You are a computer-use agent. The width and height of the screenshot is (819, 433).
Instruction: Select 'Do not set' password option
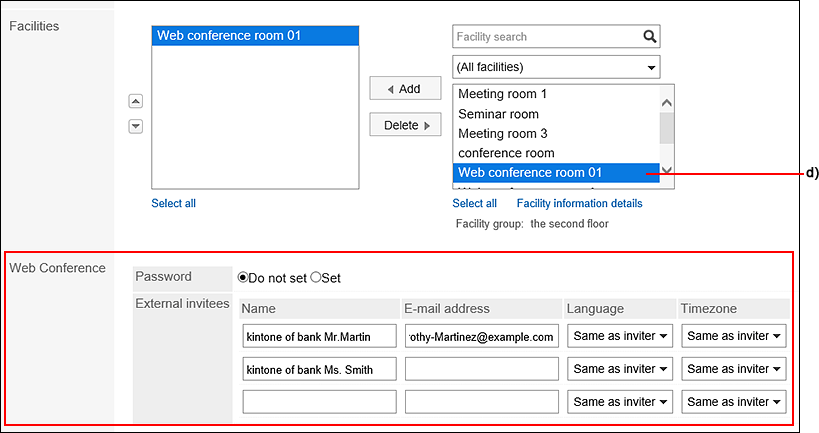click(x=242, y=277)
